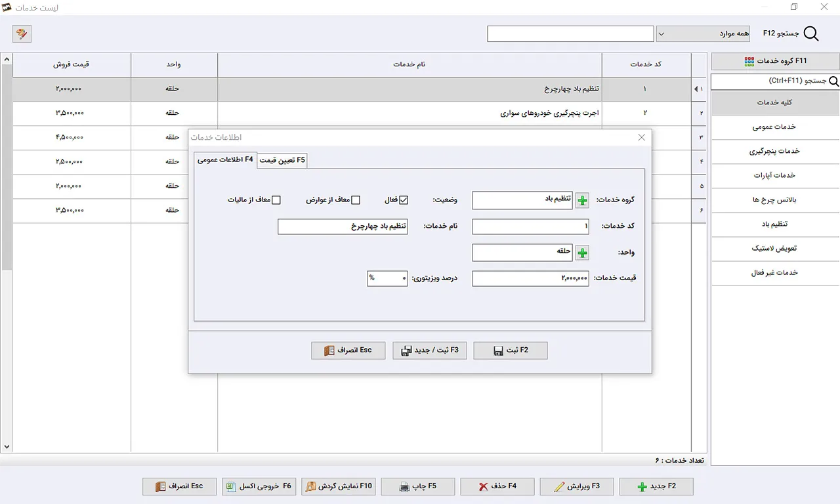
Task: Select بالانس چرخ ها group
Action: click(x=776, y=199)
